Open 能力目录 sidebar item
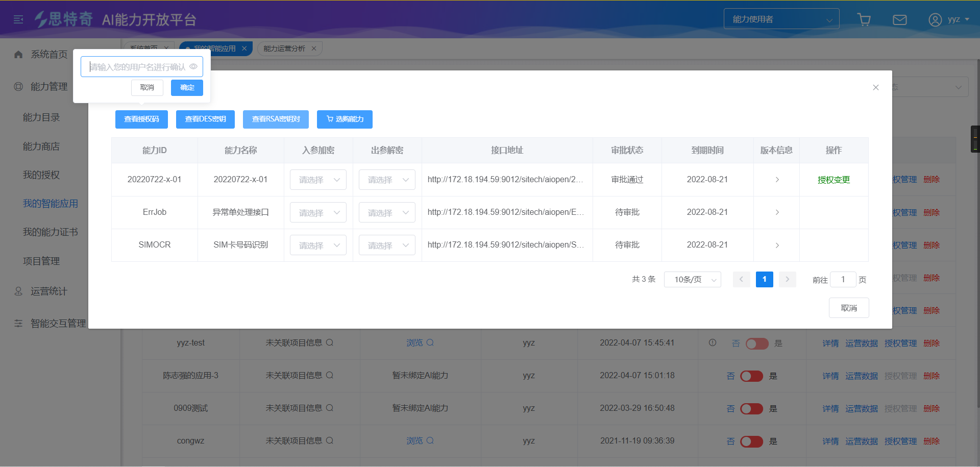The height and width of the screenshot is (467, 980). point(41,117)
